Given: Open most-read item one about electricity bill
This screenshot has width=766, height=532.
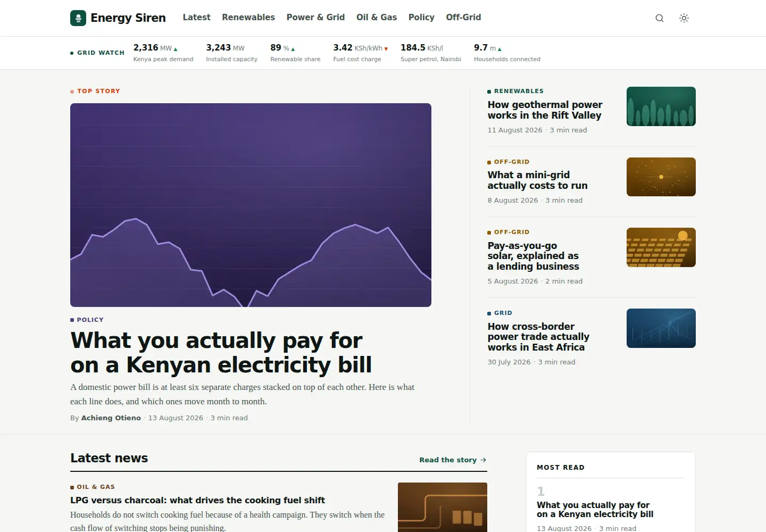Looking at the screenshot, I should point(595,510).
